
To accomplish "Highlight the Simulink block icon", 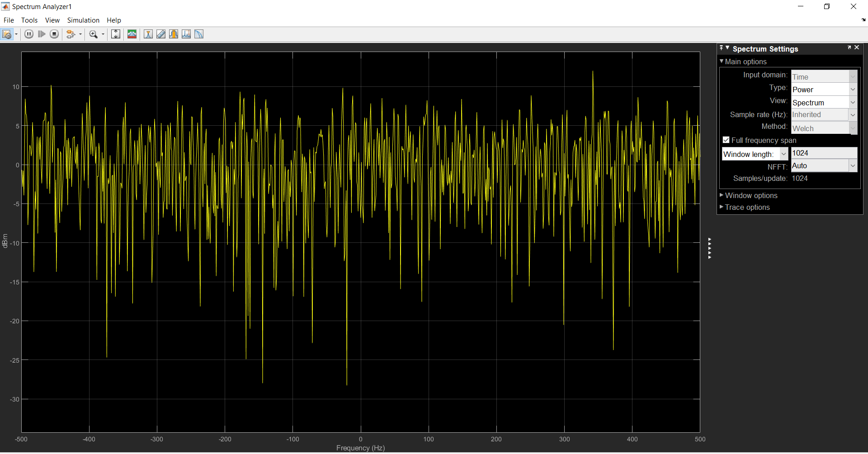I will (71, 34).
